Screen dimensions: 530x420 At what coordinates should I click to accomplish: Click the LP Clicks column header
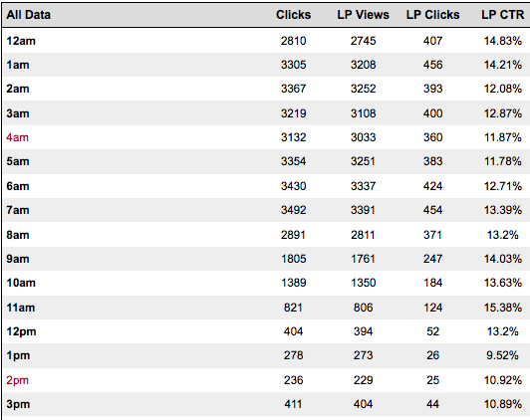pos(432,15)
